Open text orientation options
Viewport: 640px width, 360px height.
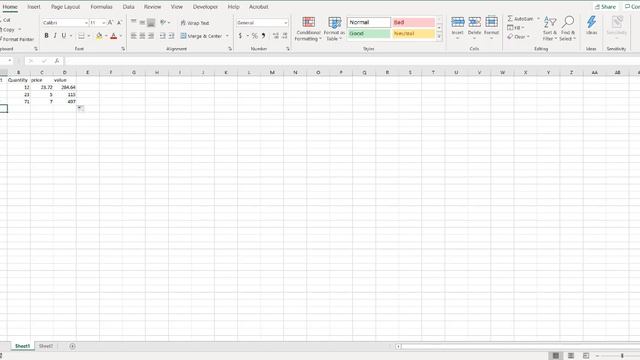[x=164, y=22]
